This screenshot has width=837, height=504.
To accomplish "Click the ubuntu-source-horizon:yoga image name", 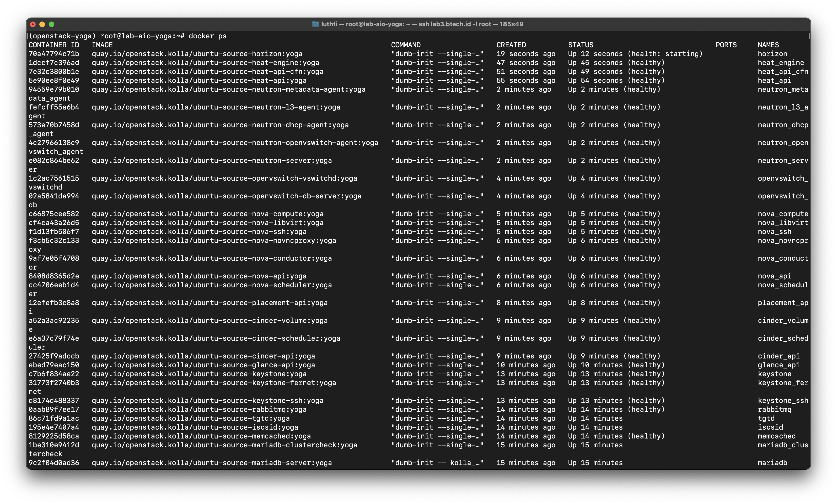I will point(197,54).
